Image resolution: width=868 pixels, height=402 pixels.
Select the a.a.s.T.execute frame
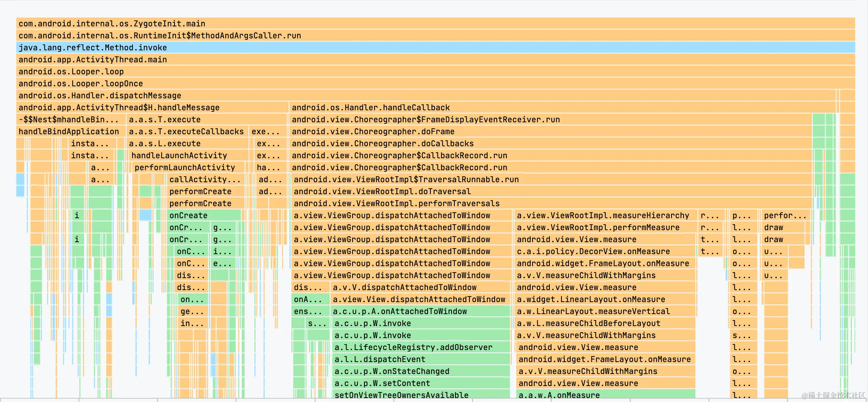point(207,119)
